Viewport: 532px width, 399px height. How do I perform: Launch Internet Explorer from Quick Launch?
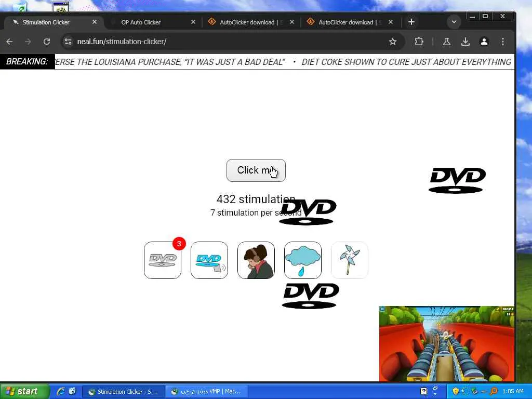[x=61, y=391]
